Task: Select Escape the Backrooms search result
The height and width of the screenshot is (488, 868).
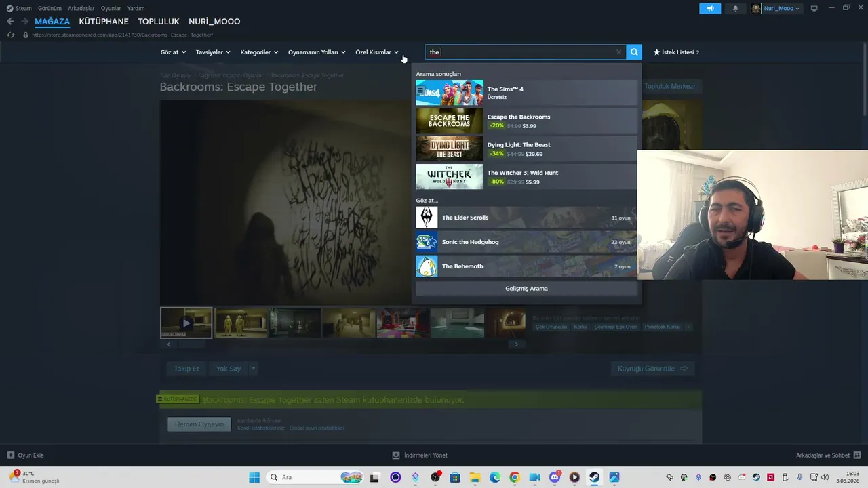Action: (x=526, y=121)
